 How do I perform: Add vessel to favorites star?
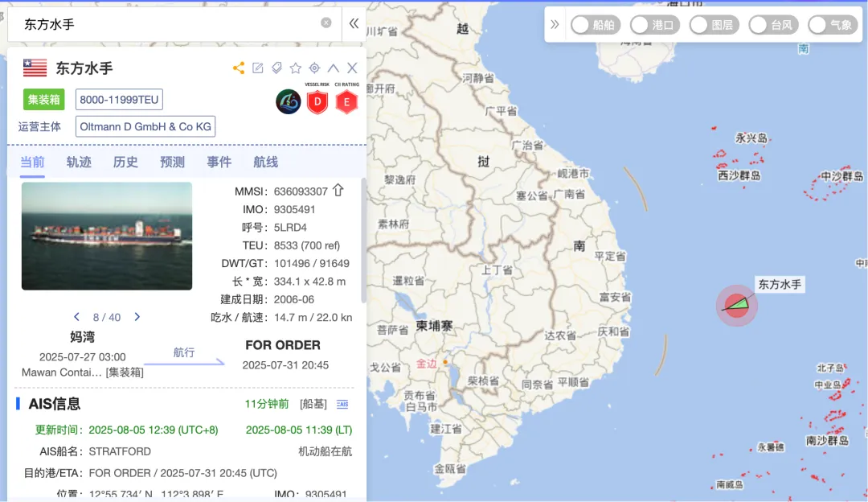[296, 68]
